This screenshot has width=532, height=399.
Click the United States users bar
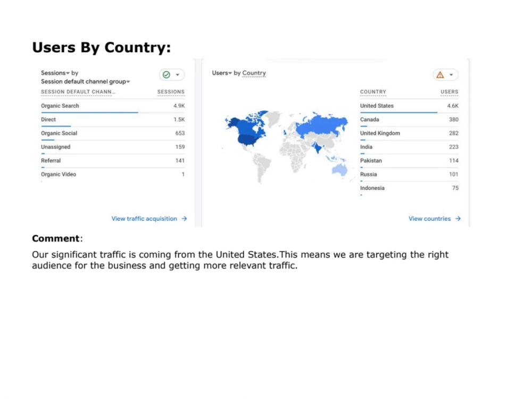[398, 112]
